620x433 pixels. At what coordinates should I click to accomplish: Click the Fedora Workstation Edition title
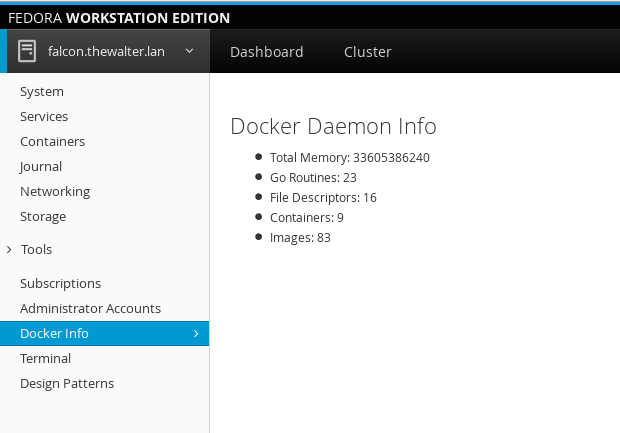(119, 18)
